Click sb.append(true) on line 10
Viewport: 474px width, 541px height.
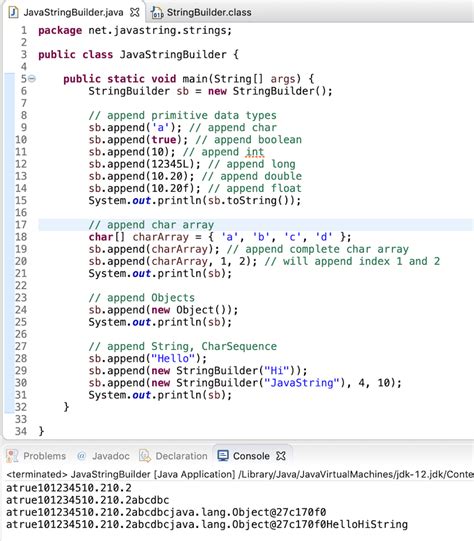138,140
